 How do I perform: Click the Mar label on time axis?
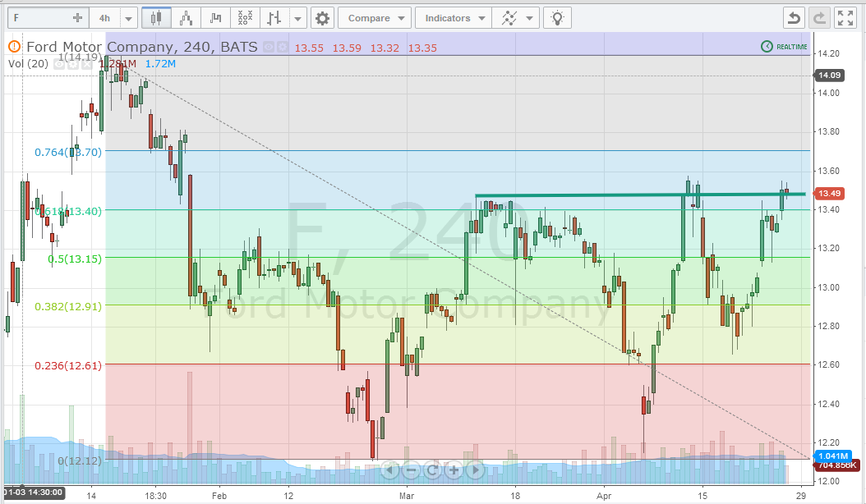click(x=407, y=496)
